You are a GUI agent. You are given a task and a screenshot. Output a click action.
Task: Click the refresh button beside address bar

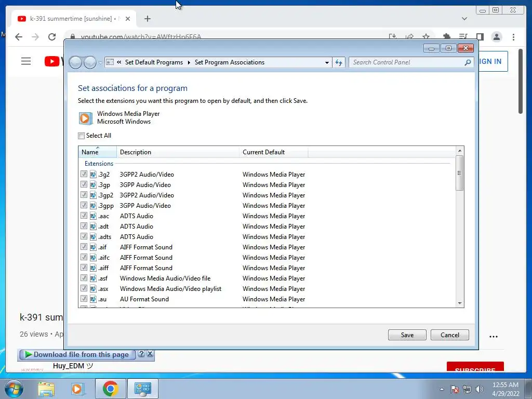pos(339,62)
